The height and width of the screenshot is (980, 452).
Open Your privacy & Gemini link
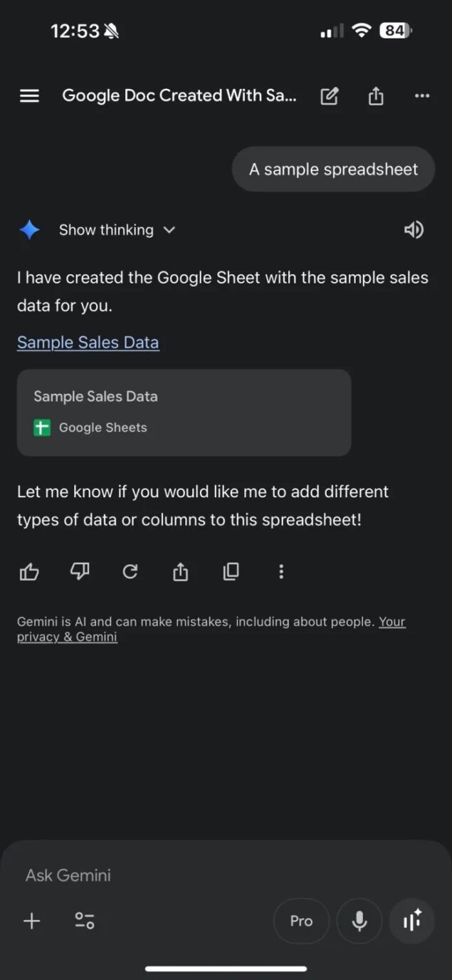click(x=67, y=637)
